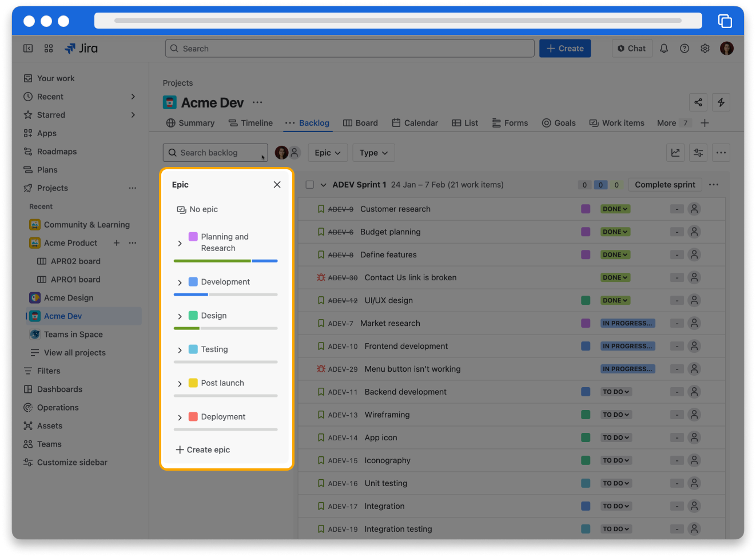Open Projects more options in sidebar
Image resolution: width=756 pixels, height=557 pixels.
click(x=133, y=188)
